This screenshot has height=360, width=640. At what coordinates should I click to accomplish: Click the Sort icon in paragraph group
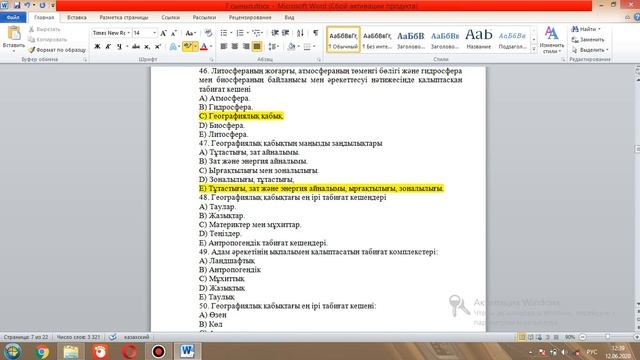pyautogui.click(x=300, y=33)
